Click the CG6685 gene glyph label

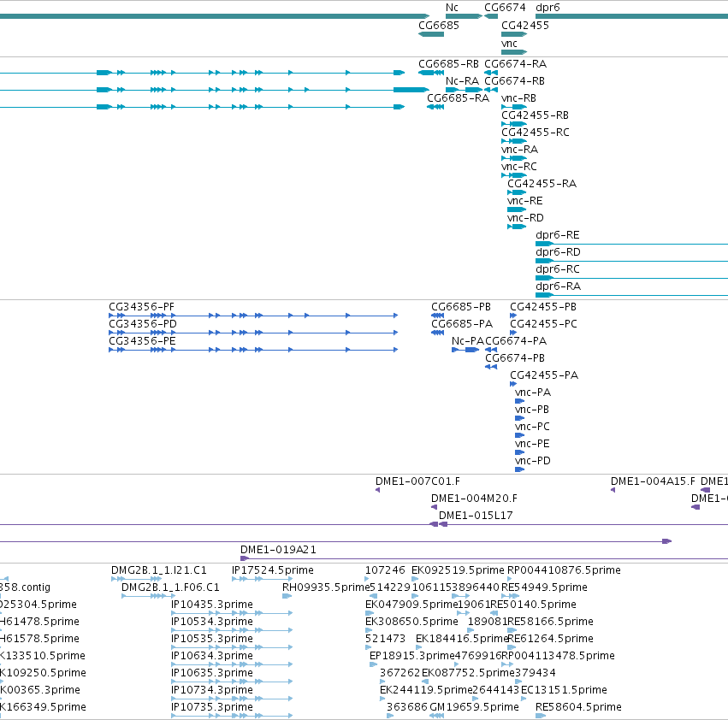[438, 25]
